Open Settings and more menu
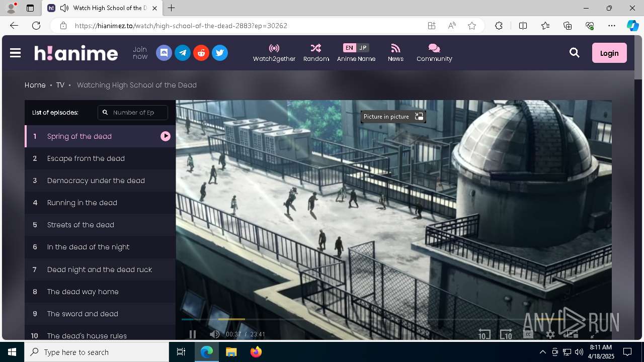644x362 pixels. click(x=612, y=26)
